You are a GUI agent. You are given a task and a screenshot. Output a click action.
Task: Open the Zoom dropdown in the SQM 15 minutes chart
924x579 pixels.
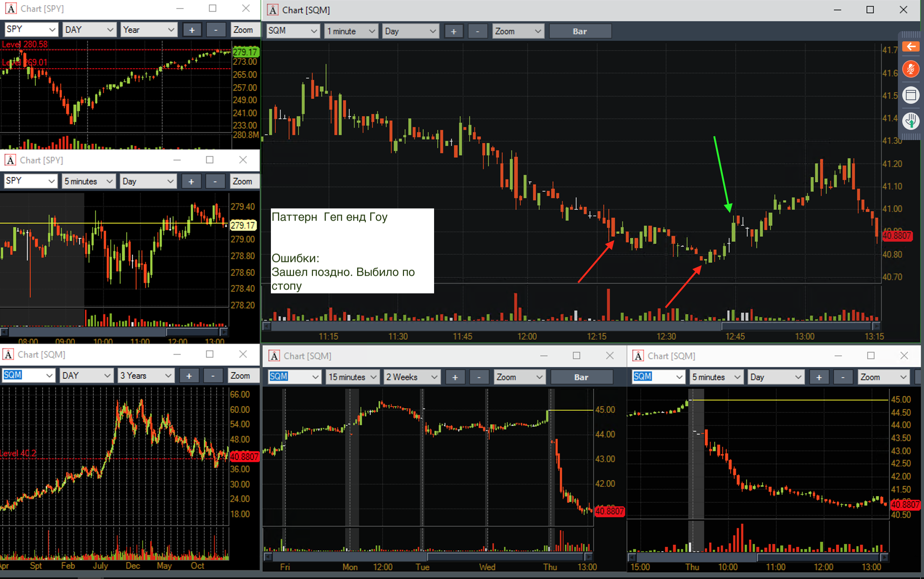point(520,377)
